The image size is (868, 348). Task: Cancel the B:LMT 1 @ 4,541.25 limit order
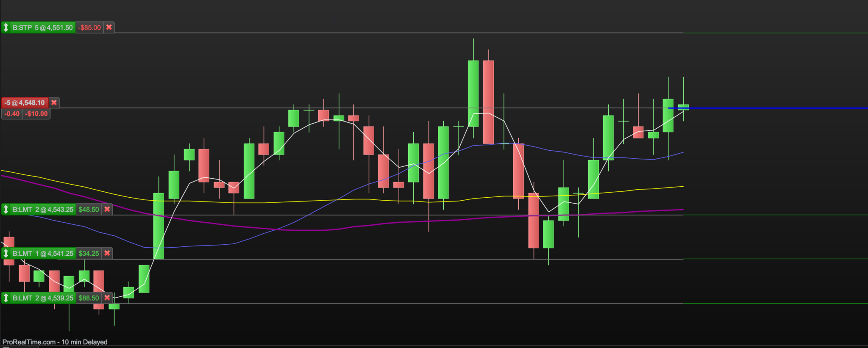[x=107, y=253]
